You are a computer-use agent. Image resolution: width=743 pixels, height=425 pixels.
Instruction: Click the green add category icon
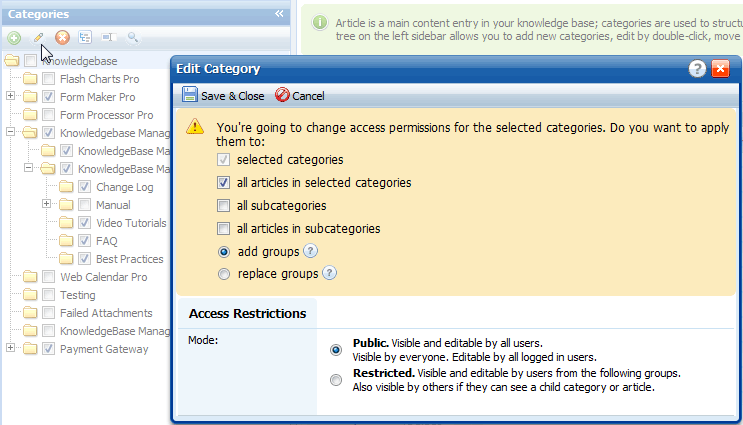pos(14,37)
